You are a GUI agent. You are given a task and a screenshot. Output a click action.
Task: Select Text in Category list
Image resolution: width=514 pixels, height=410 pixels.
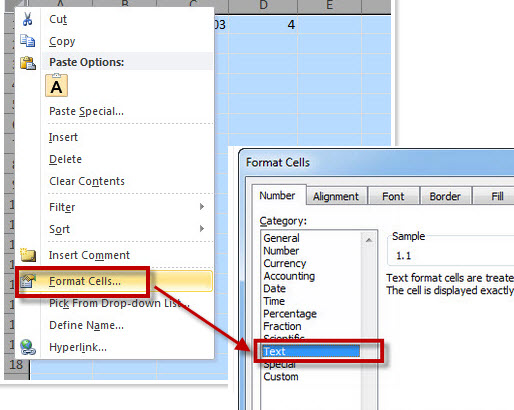(x=311, y=351)
